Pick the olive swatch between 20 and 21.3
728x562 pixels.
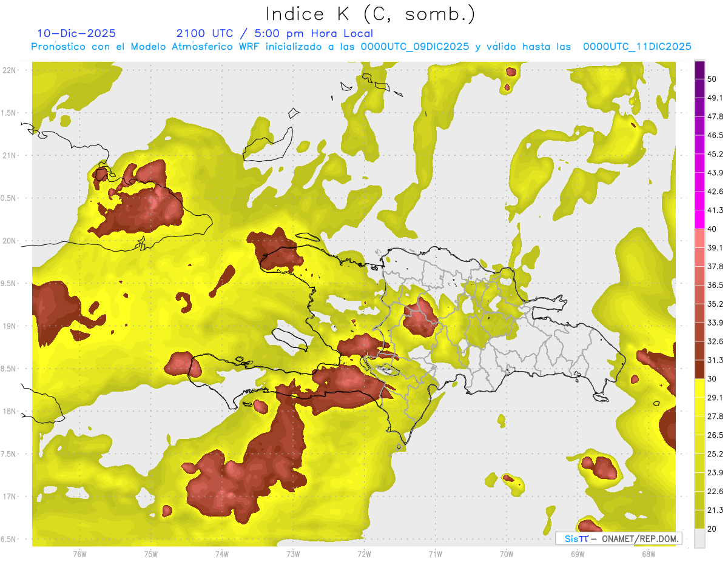pyautogui.click(x=699, y=520)
